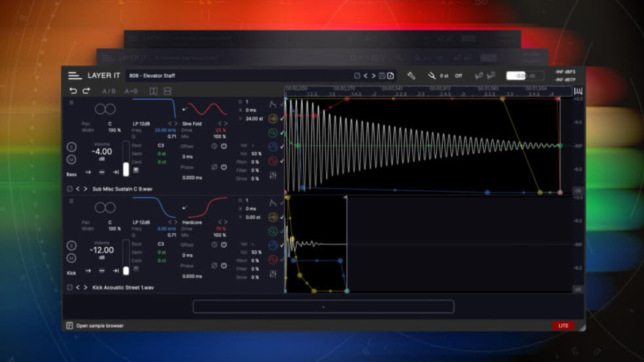Click the Bass layer volume fader
The image size is (644, 362).
click(x=127, y=169)
